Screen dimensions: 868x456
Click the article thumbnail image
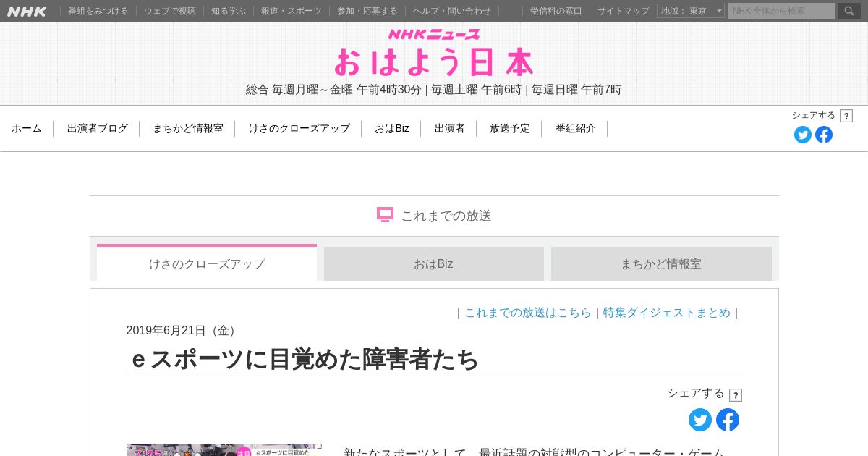[x=224, y=450]
